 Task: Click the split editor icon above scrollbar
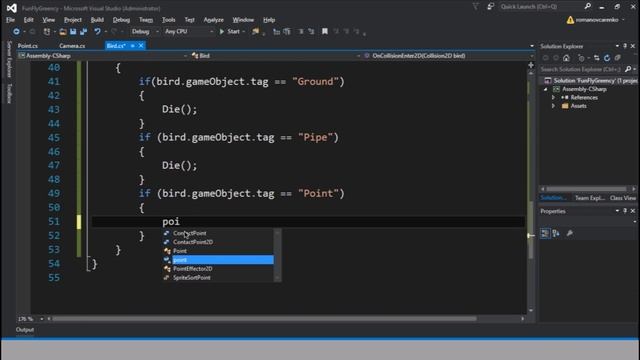click(531, 65)
